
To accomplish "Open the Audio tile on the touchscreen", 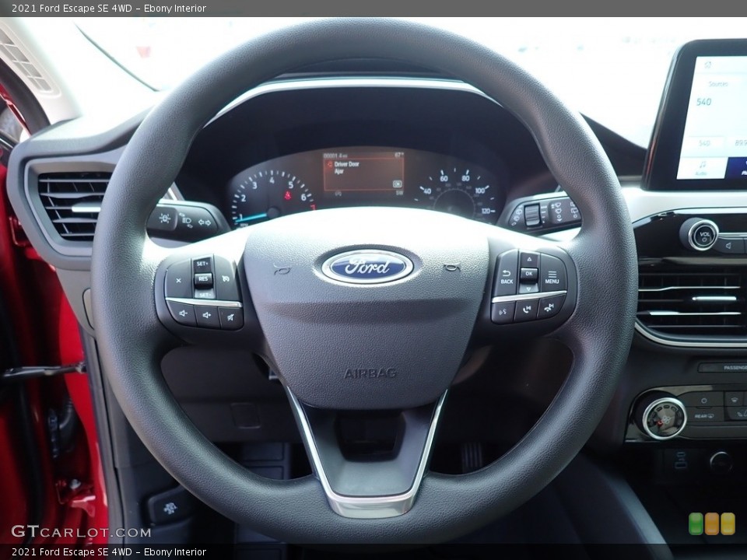I will click(x=701, y=167).
